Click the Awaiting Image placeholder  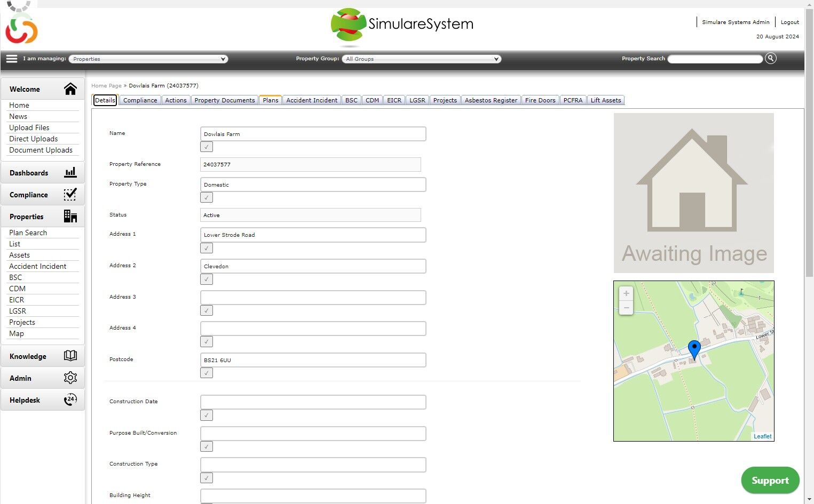(x=693, y=193)
